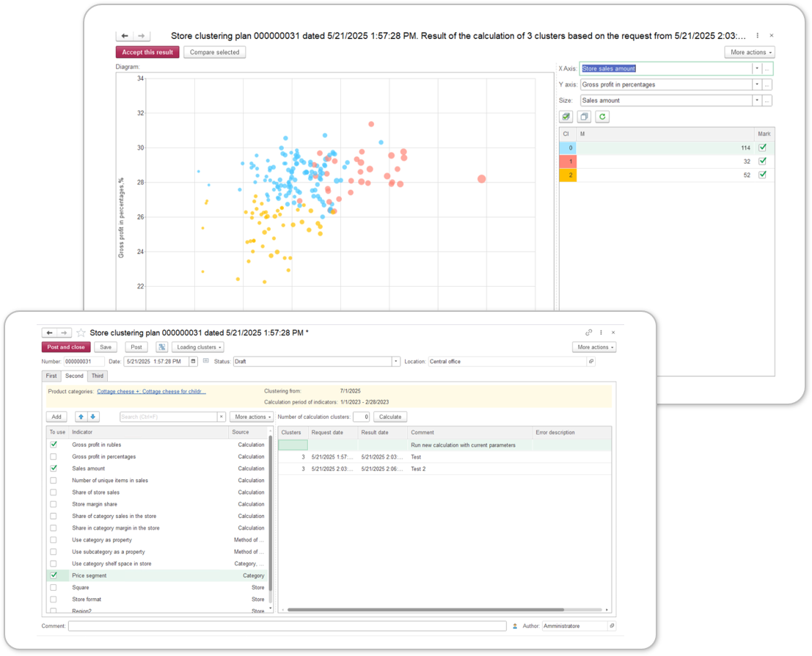Uncheck the Price segment indicator

click(54, 575)
